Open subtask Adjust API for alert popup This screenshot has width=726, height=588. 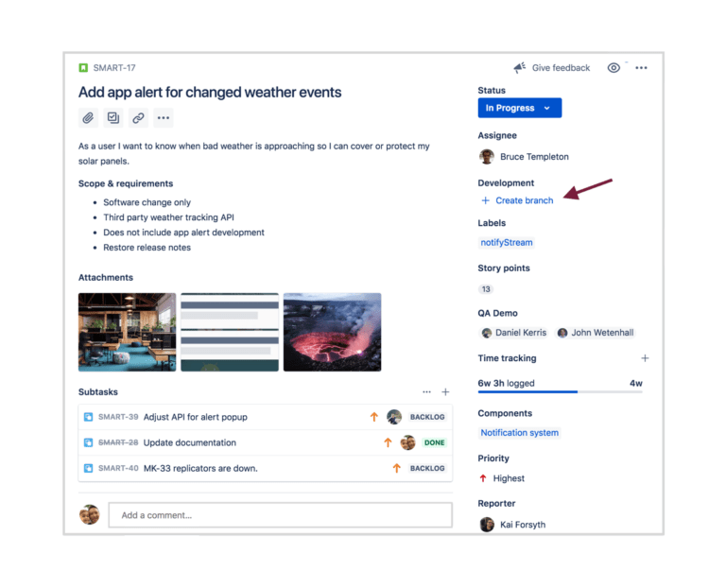point(196,417)
